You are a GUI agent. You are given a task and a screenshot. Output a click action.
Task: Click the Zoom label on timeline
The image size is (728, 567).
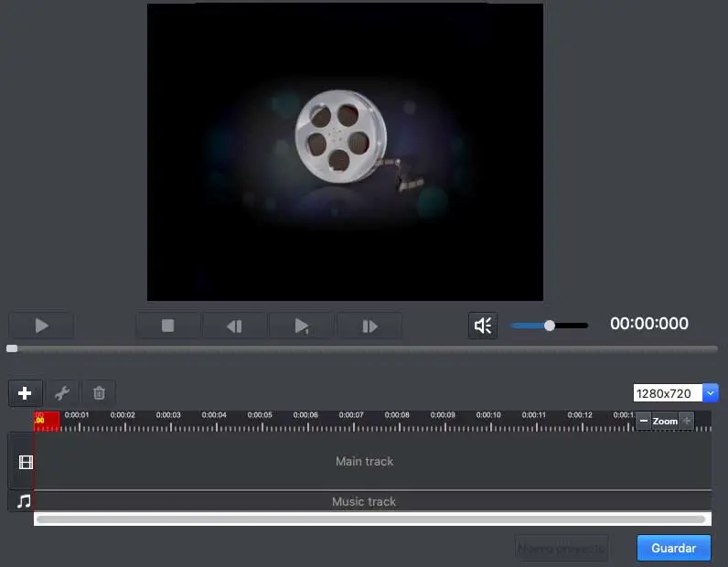pyautogui.click(x=665, y=422)
